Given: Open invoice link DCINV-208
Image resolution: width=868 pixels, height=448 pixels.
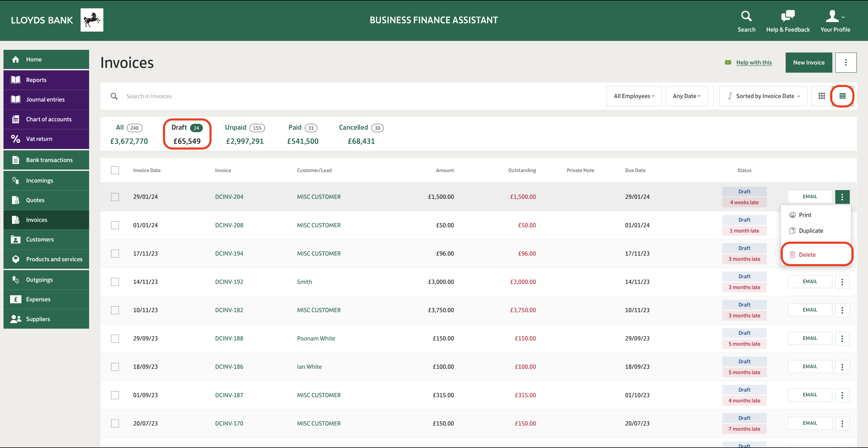Looking at the screenshot, I should 229,225.
